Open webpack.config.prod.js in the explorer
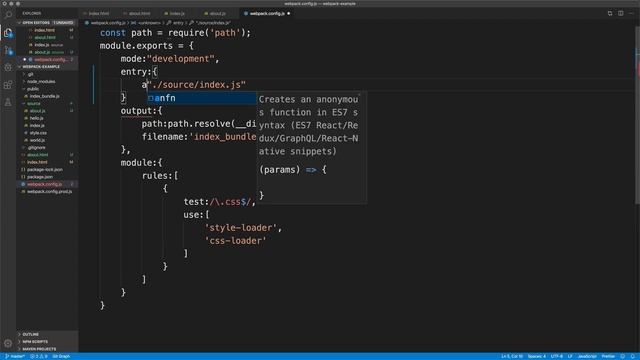The width and height of the screenshot is (640, 360). [49, 192]
